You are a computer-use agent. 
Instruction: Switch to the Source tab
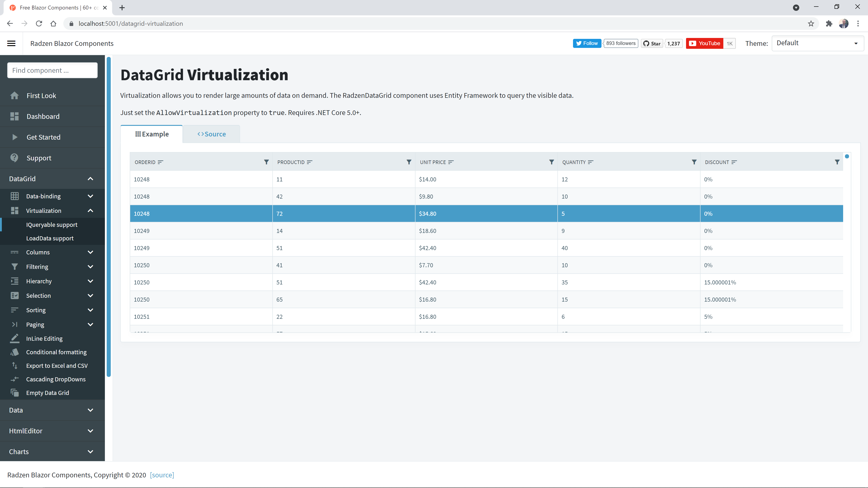click(211, 134)
